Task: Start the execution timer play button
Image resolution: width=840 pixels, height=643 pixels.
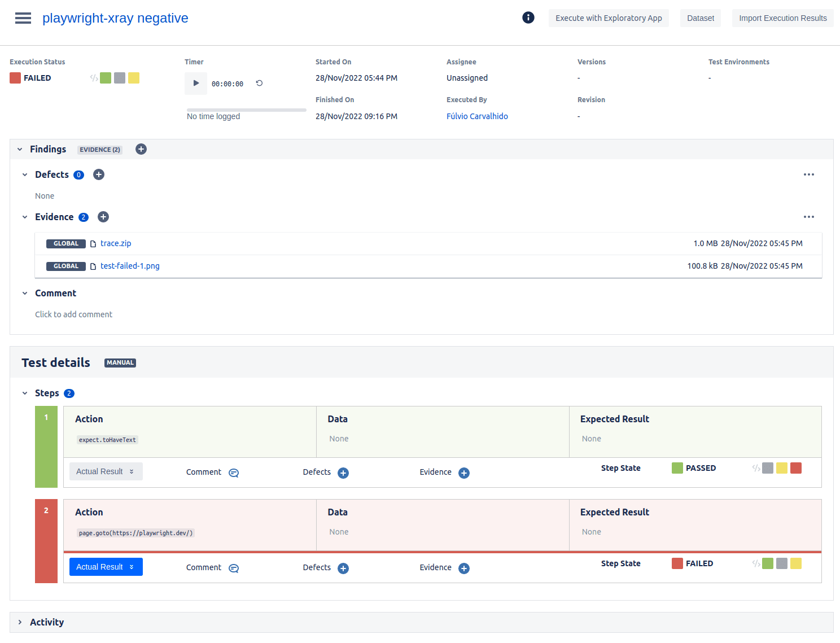Action: tap(196, 83)
